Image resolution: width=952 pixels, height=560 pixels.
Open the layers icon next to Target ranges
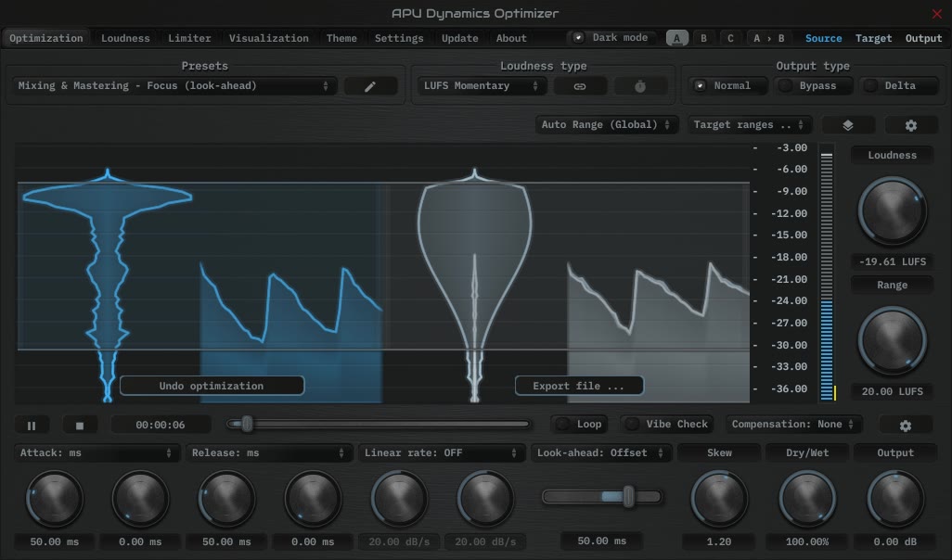point(848,125)
